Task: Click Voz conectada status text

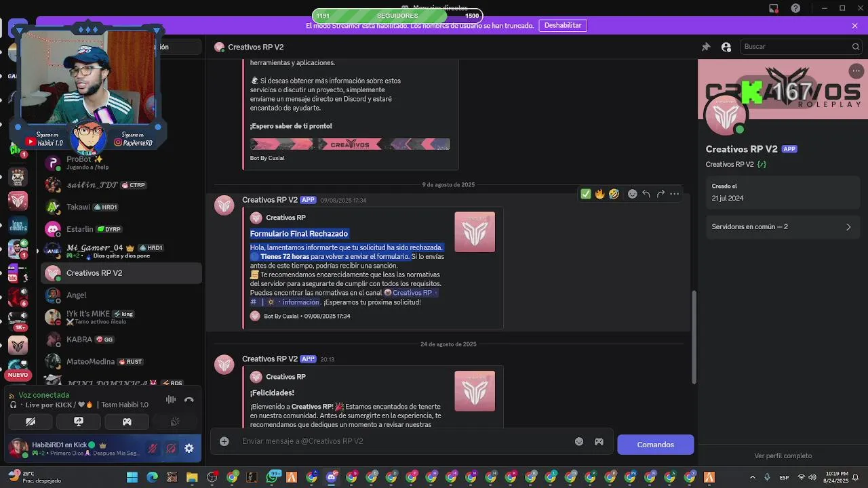Action: click(43, 395)
